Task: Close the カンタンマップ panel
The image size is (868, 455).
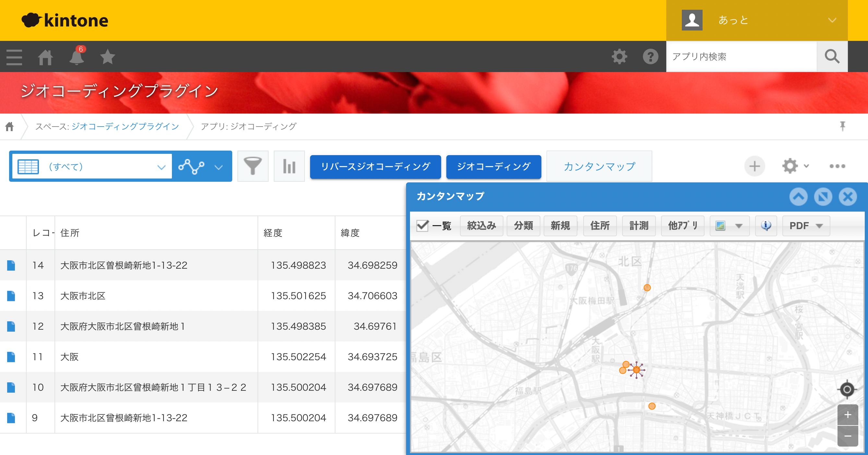Action: (x=848, y=197)
